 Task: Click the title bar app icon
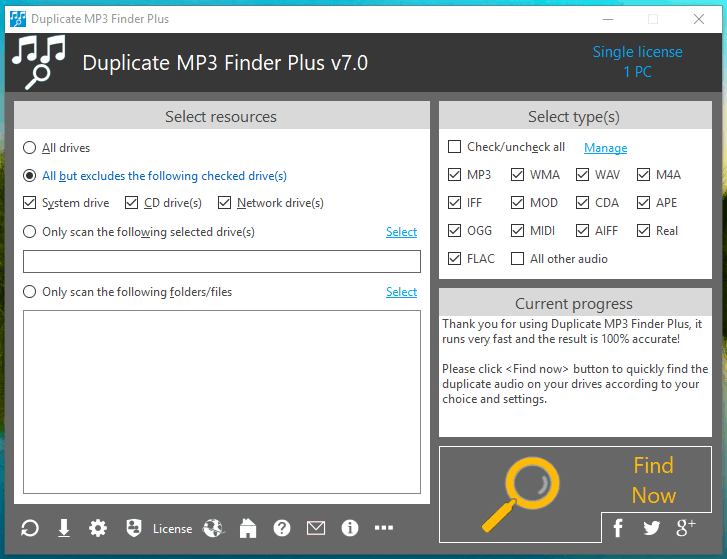[x=18, y=19]
